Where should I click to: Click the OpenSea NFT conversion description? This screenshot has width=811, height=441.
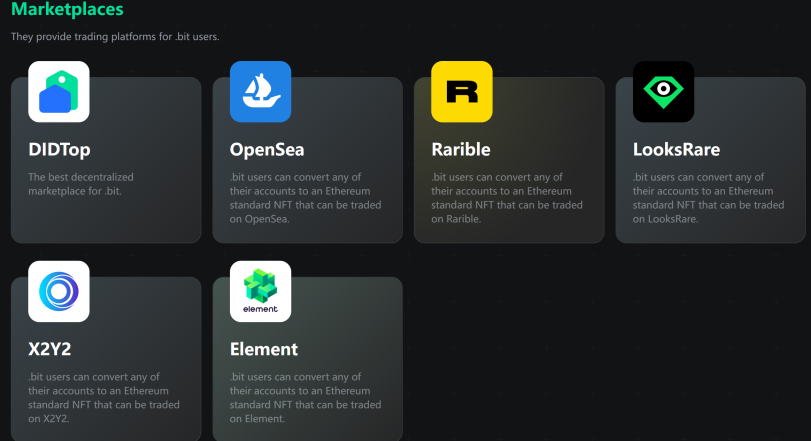point(305,198)
